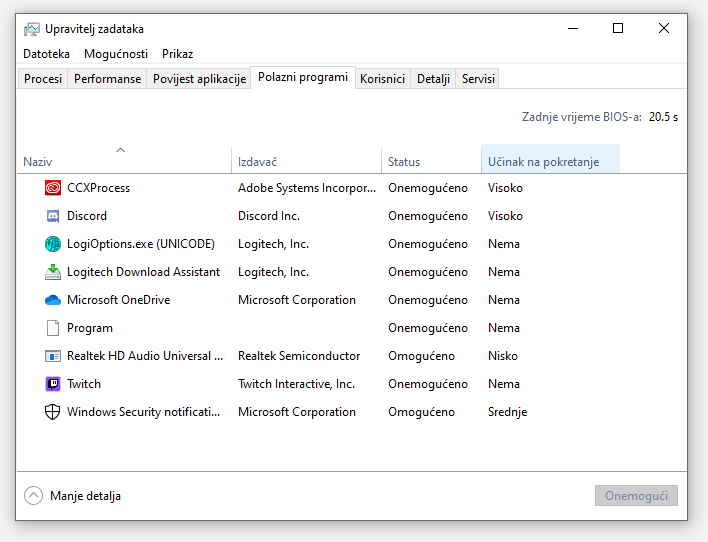Click the CCXProcess Adobe icon
Viewport: 708px width, 542px height.
tap(53, 188)
